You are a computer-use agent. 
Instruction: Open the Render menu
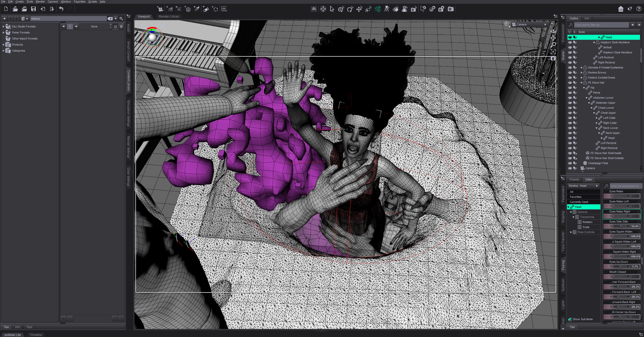[x=40, y=2]
